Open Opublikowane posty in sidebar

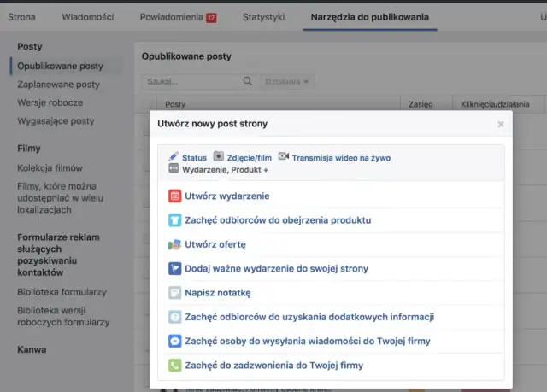coord(60,67)
